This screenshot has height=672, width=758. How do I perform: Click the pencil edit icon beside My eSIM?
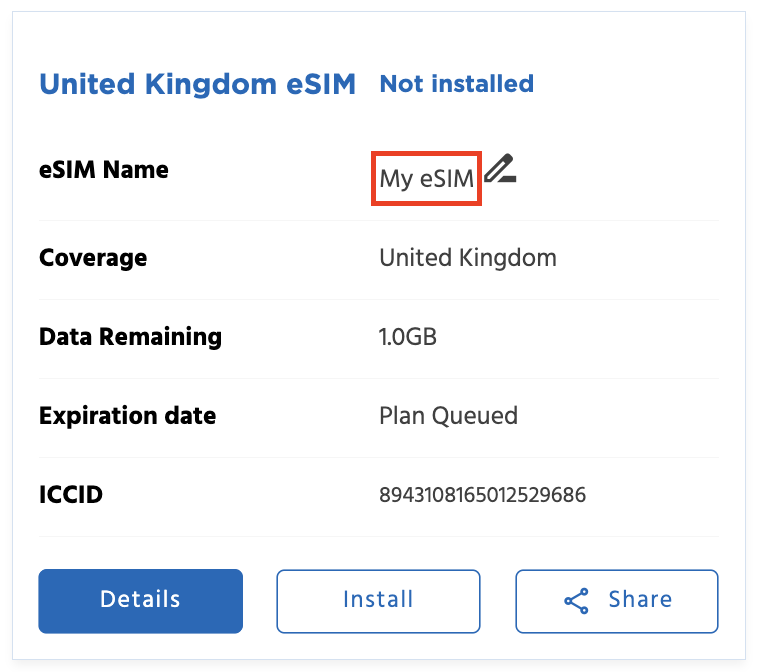[500, 170]
